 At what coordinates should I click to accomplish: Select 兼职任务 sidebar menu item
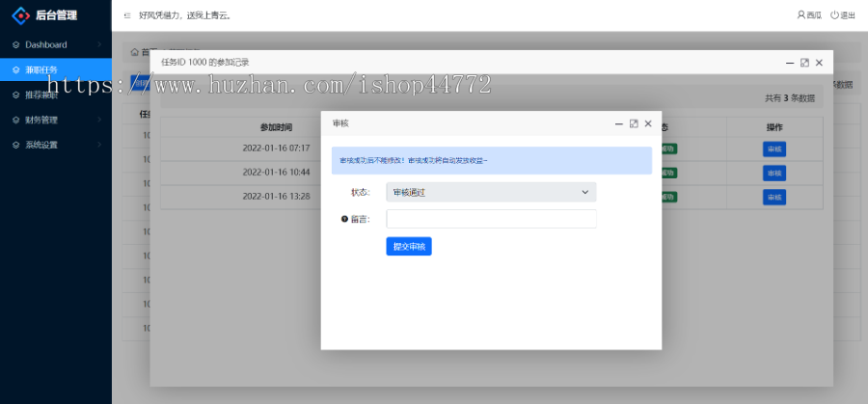[55, 69]
